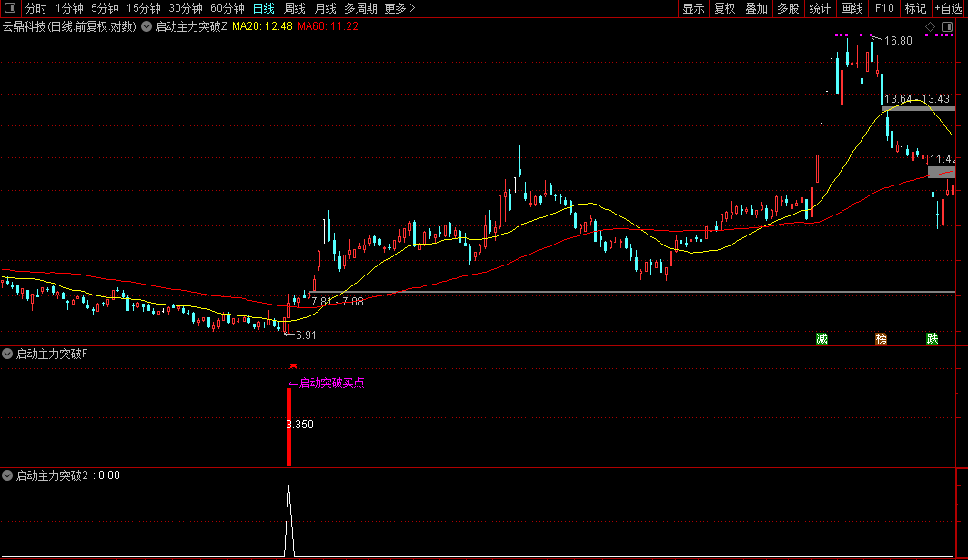The image size is (968, 560).
Task: Switch to the 分时 chart tab
Action: pos(35,8)
